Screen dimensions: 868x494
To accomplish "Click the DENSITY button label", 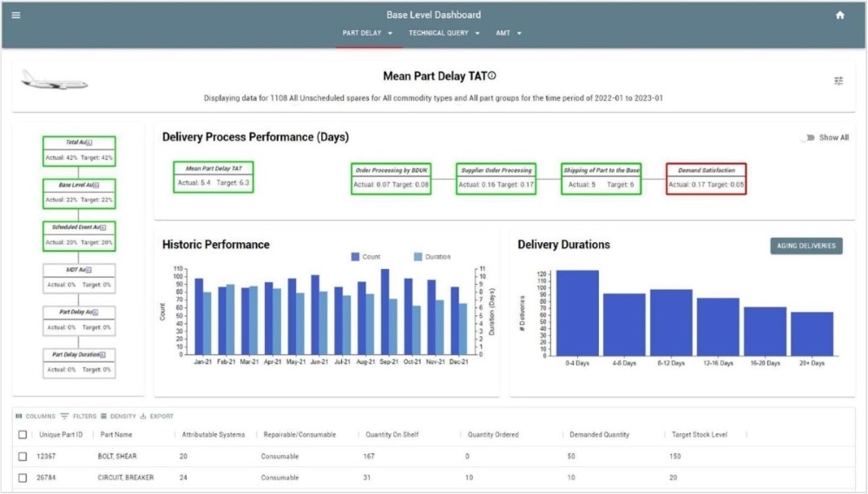I will pos(123,417).
